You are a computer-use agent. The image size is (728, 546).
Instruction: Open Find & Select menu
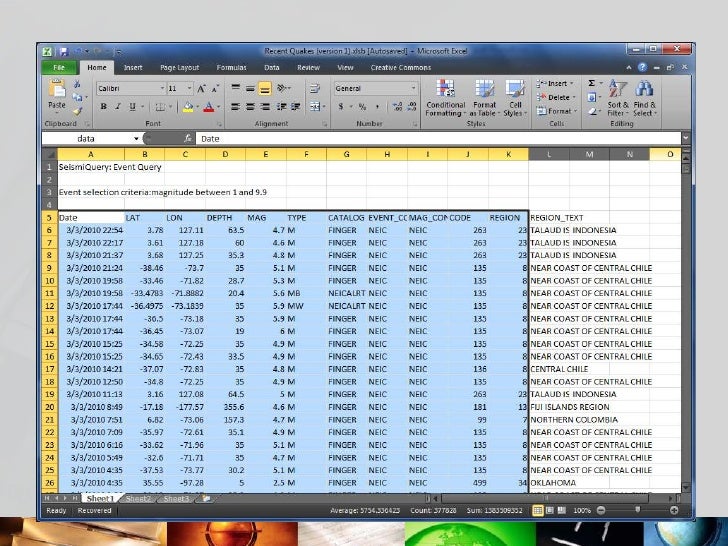tap(644, 98)
